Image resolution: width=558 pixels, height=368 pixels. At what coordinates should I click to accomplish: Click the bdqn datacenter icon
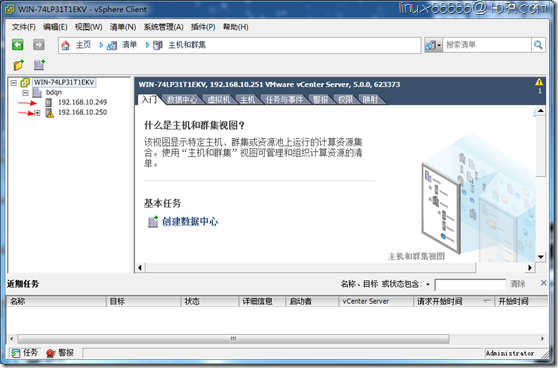37,93
